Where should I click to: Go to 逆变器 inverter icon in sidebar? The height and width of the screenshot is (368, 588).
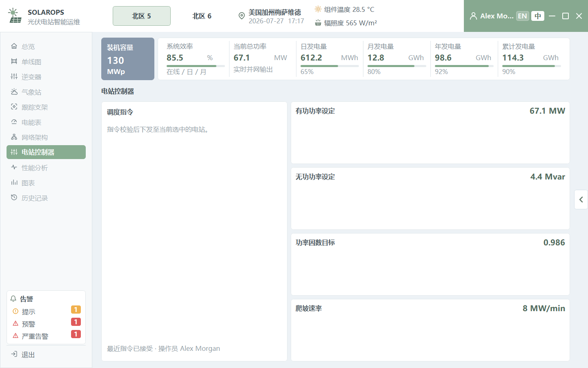click(14, 76)
